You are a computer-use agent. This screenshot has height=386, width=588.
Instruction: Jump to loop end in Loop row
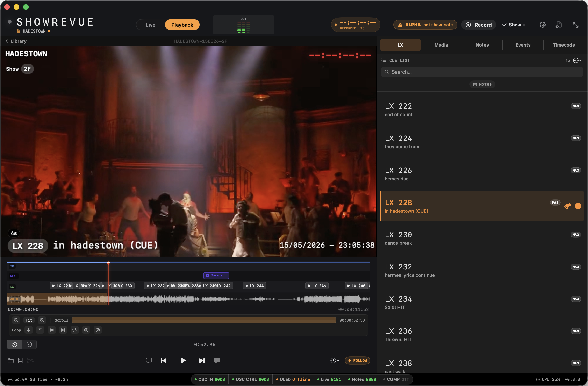tap(63, 330)
